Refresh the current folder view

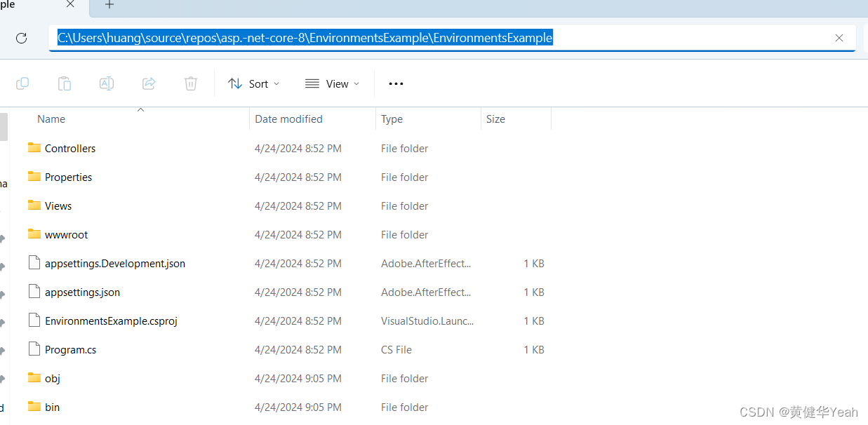21,38
